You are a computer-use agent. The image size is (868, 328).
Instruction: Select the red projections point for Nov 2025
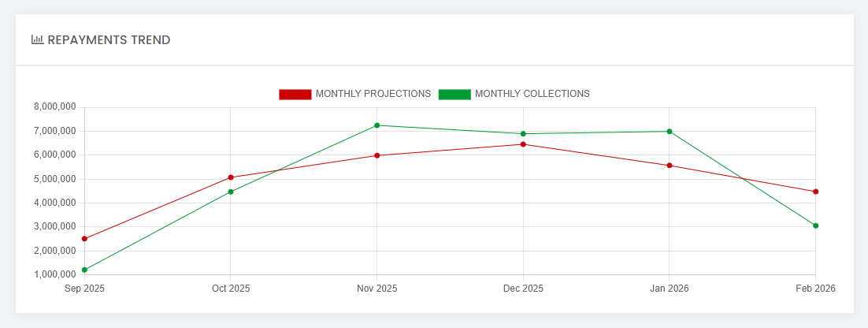point(377,155)
